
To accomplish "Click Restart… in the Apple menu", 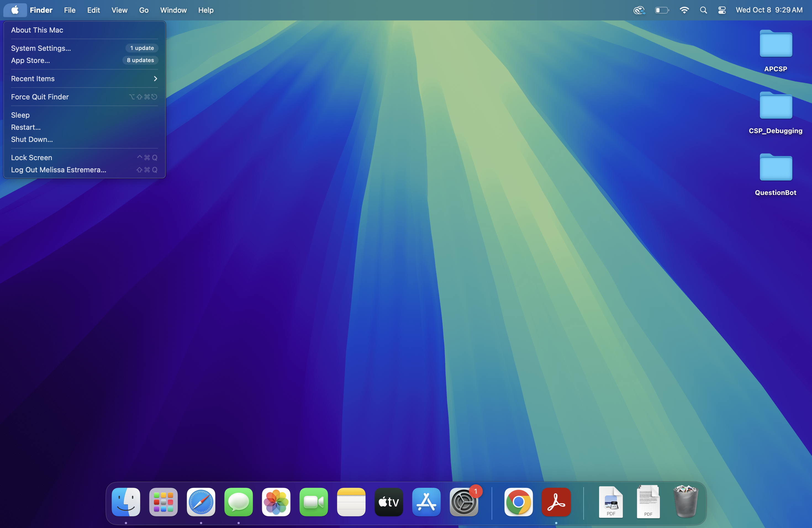I will point(26,127).
